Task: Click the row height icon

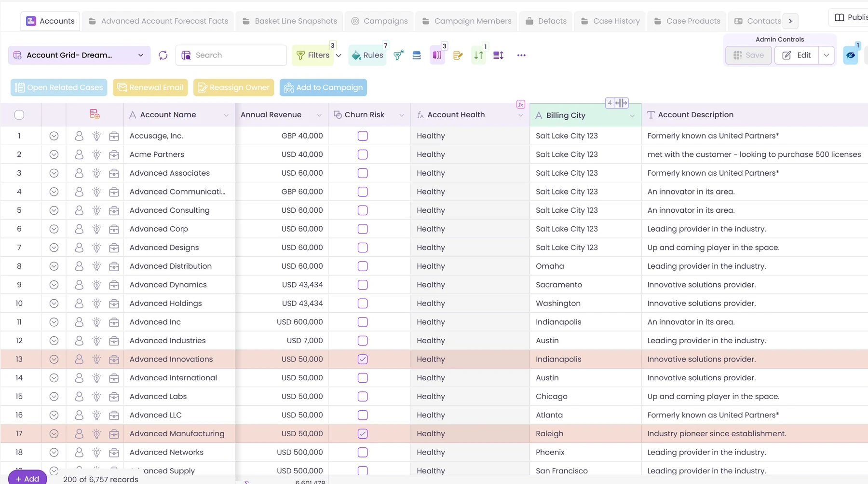Action: 499,55
